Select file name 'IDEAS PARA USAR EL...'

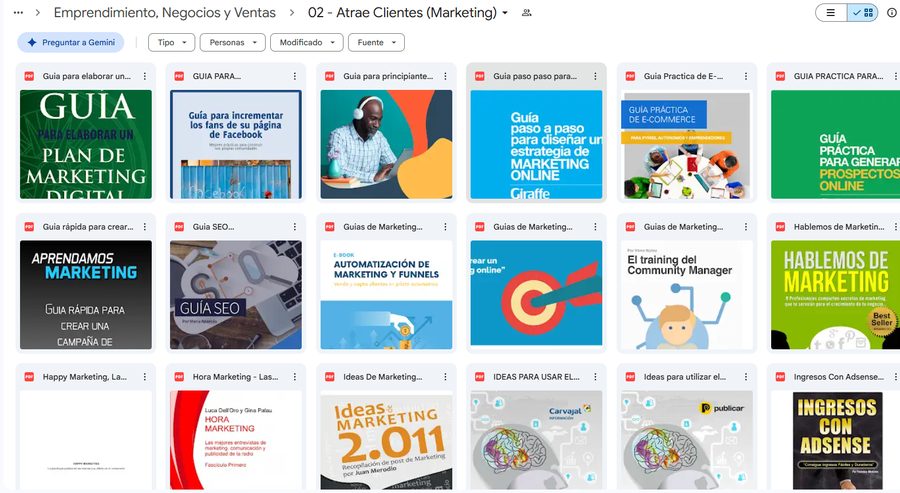(536, 377)
